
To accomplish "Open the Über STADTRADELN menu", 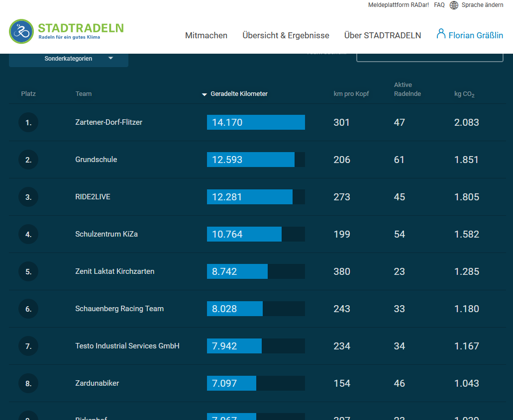I will coord(383,35).
